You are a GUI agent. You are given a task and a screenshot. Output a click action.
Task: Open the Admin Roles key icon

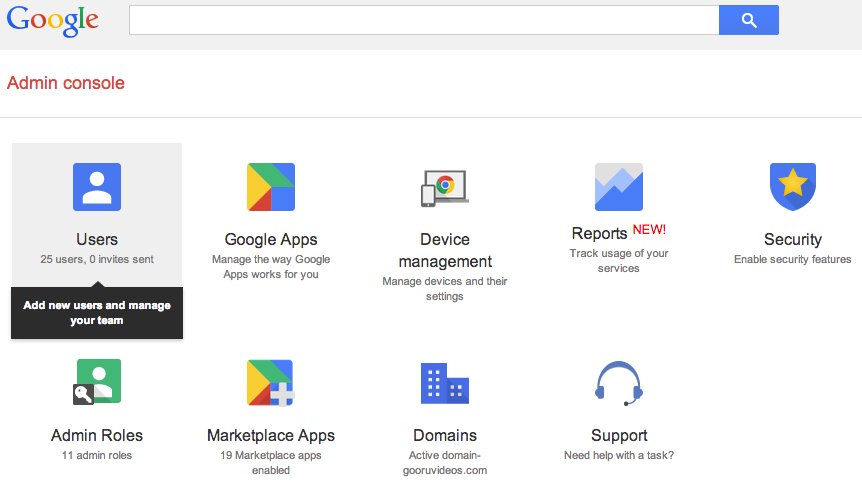click(97, 382)
